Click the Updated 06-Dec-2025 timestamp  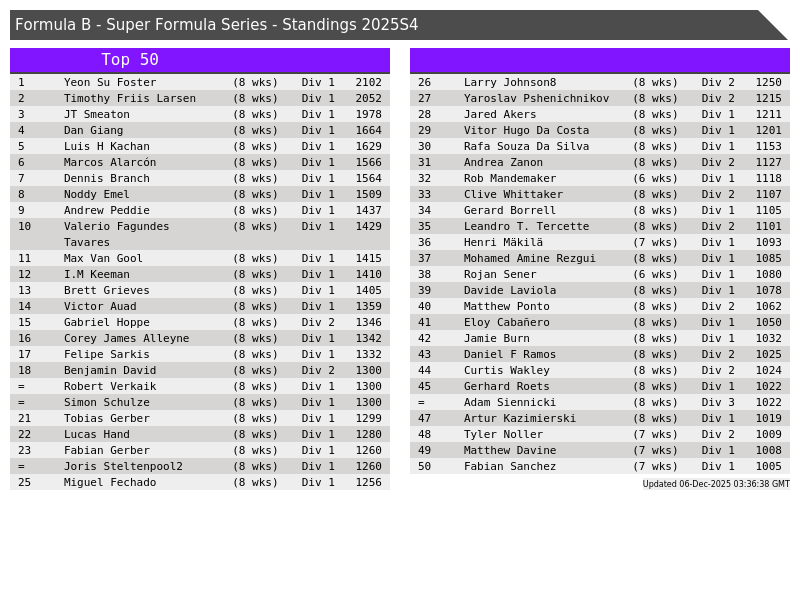[x=715, y=484]
